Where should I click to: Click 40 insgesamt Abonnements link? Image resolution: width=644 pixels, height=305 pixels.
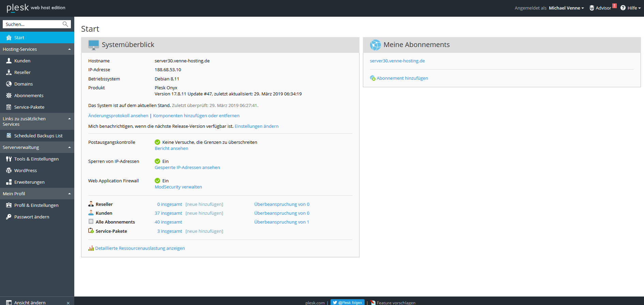point(168,222)
